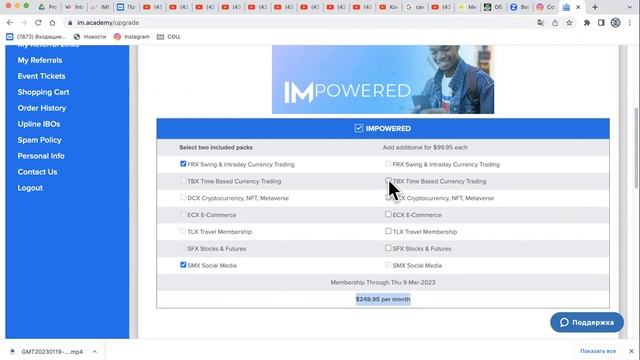Open Event Tickets in sidebar
Image resolution: width=640 pixels, height=360 pixels.
(41, 76)
